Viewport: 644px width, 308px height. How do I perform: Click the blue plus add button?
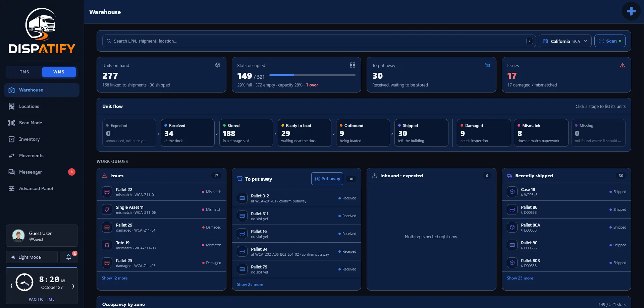(631, 11)
